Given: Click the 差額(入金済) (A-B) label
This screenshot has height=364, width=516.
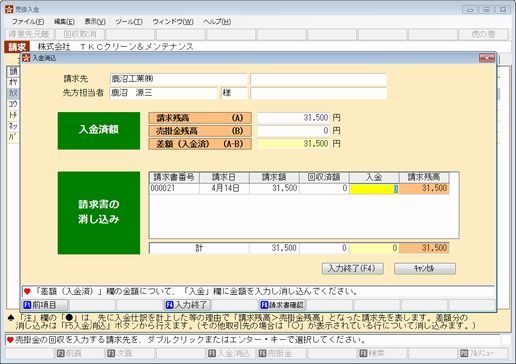Looking at the screenshot, I should (x=200, y=144).
